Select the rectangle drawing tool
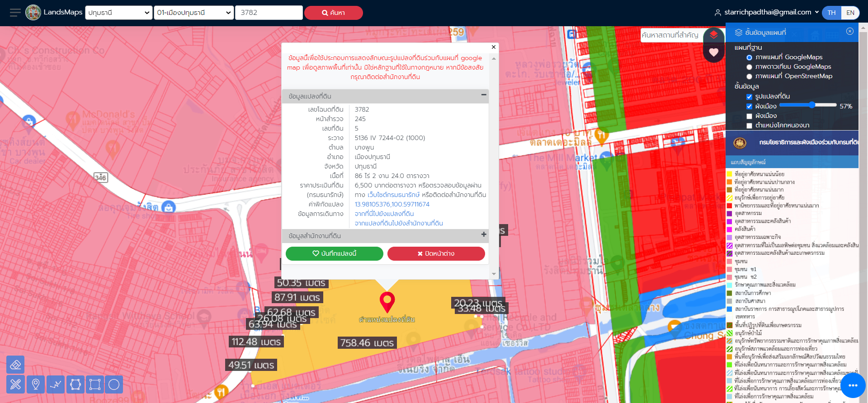This screenshot has width=868, height=403. [95, 384]
